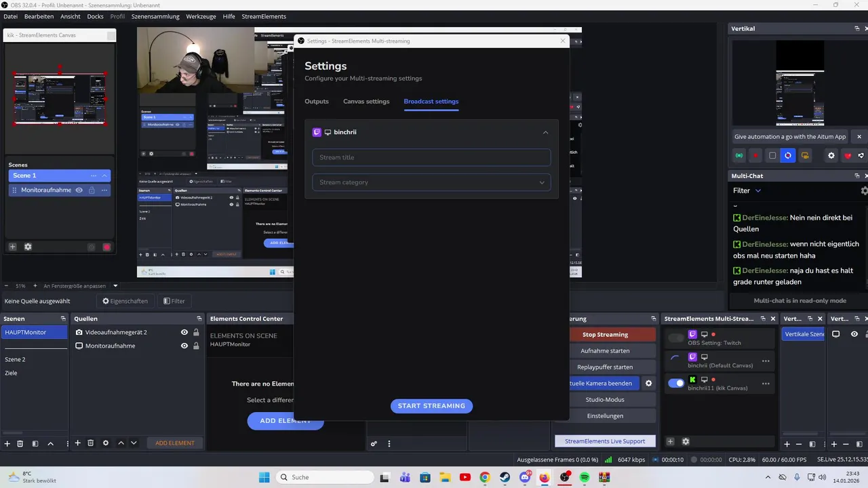Image resolution: width=868 pixels, height=488 pixels.
Task: Open audio mixer advanced properties gears icon
Action: pyautogui.click(x=374, y=444)
